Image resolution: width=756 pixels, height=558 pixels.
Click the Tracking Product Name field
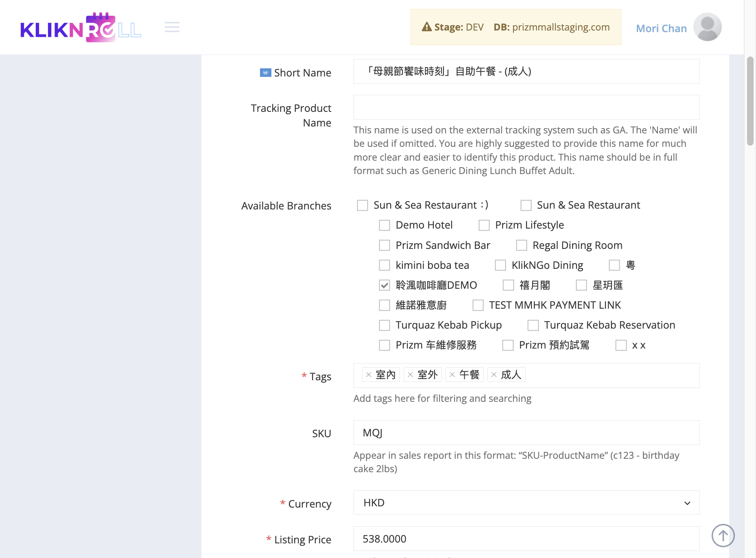coord(527,107)
